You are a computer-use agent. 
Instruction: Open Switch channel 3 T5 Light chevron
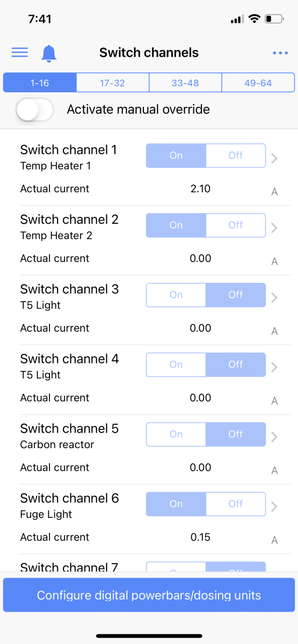(x=274, y=298)
